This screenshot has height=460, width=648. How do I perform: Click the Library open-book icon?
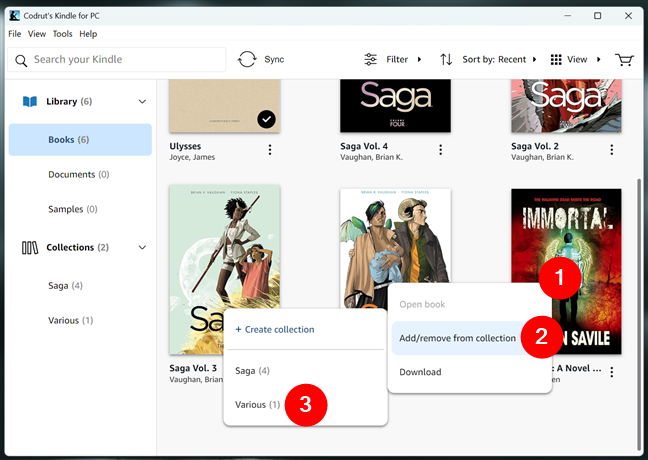pos(30,101)
